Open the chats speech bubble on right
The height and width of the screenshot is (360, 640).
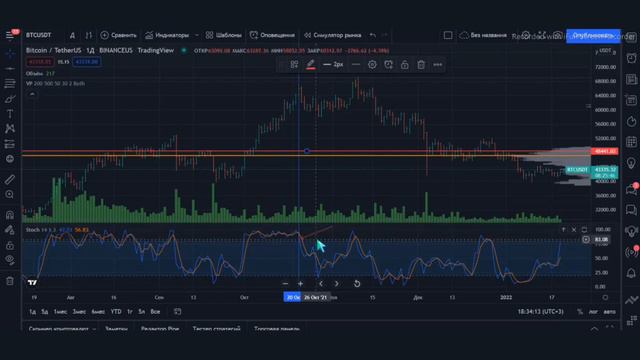[x=631, y=210]
